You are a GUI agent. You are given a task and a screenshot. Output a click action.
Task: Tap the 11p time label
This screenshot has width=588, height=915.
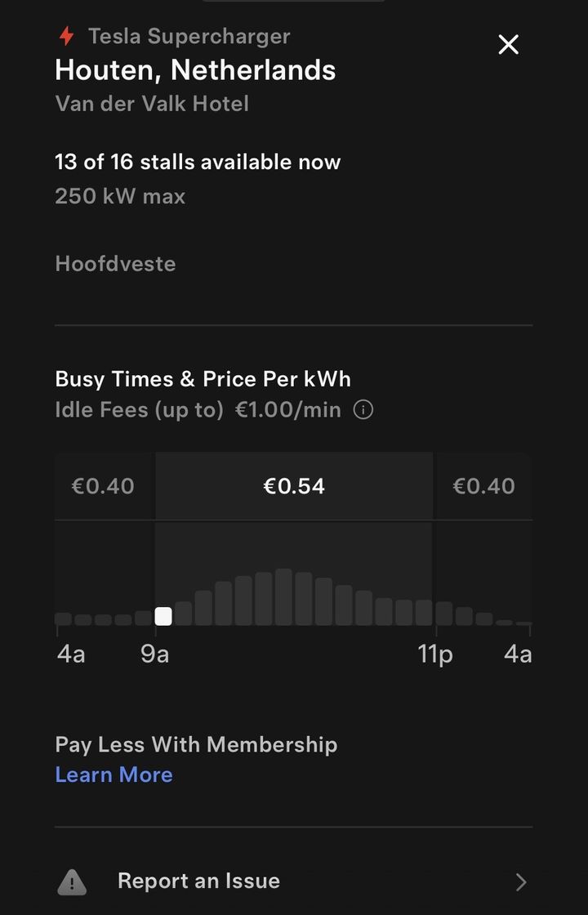(x=435, y=654)
